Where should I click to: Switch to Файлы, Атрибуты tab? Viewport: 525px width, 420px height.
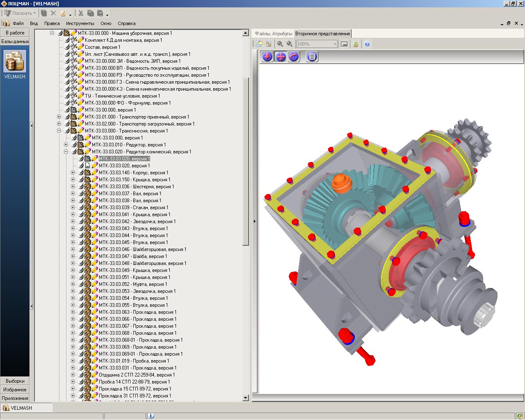click(x=273, y=34)
